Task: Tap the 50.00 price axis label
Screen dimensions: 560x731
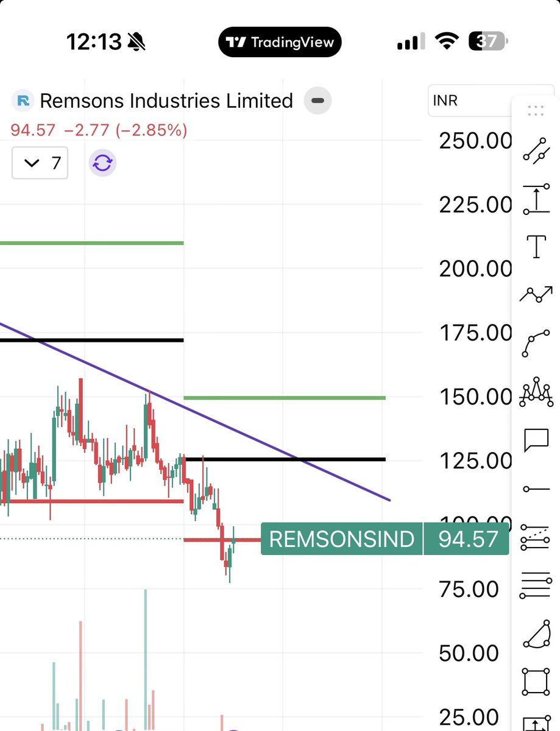Action: click(469, 653)
